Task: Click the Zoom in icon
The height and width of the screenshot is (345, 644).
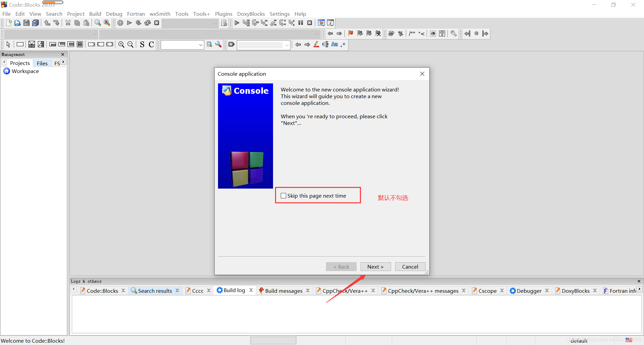Action: pos(121,44)
